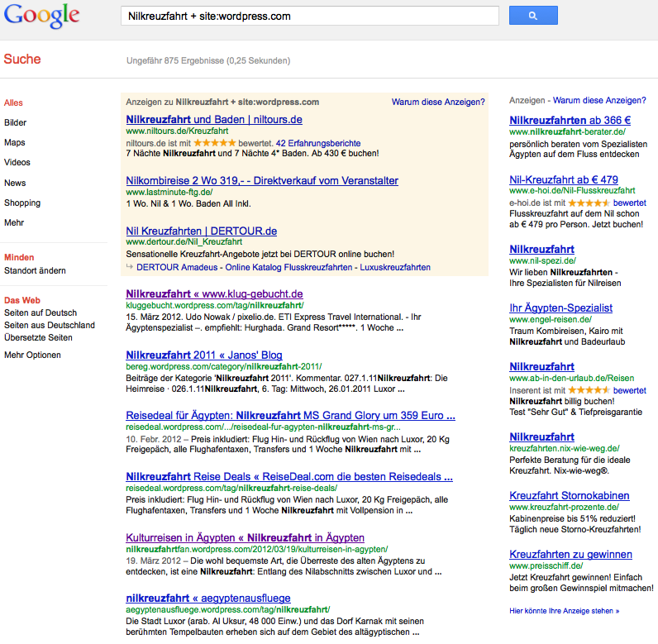Click Hier könnte Ihre Anzeige stehen link
This screenshot has width=658, height=644.
click(565, 611)
